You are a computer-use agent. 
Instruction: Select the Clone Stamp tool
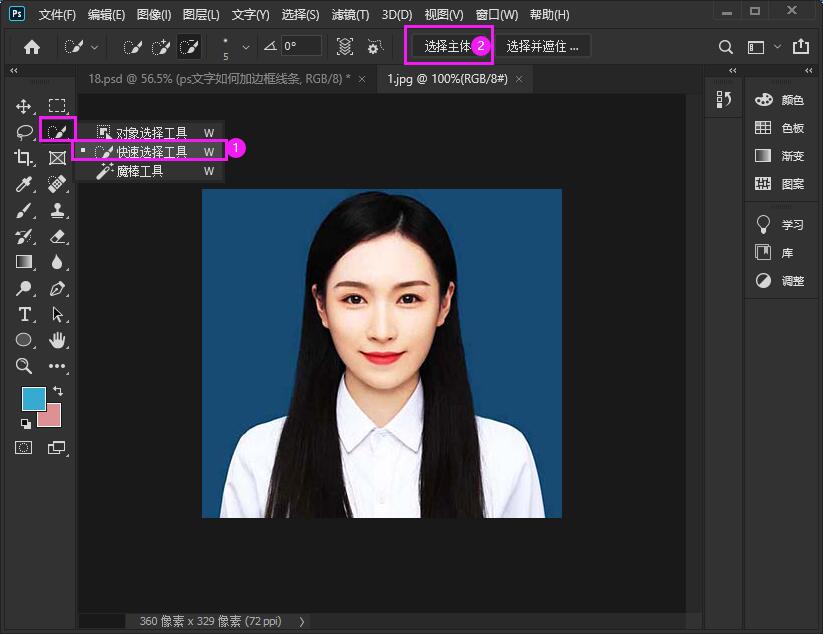[x=57, y=210]
